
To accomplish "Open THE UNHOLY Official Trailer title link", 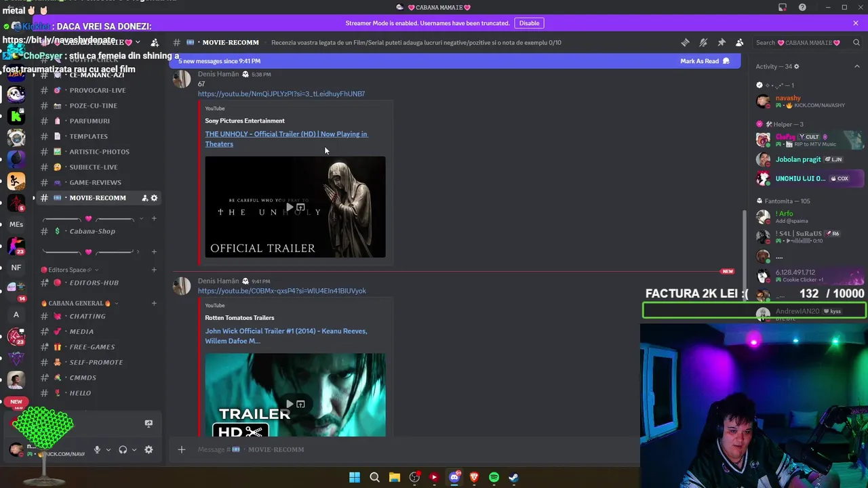I will (286, 139).
